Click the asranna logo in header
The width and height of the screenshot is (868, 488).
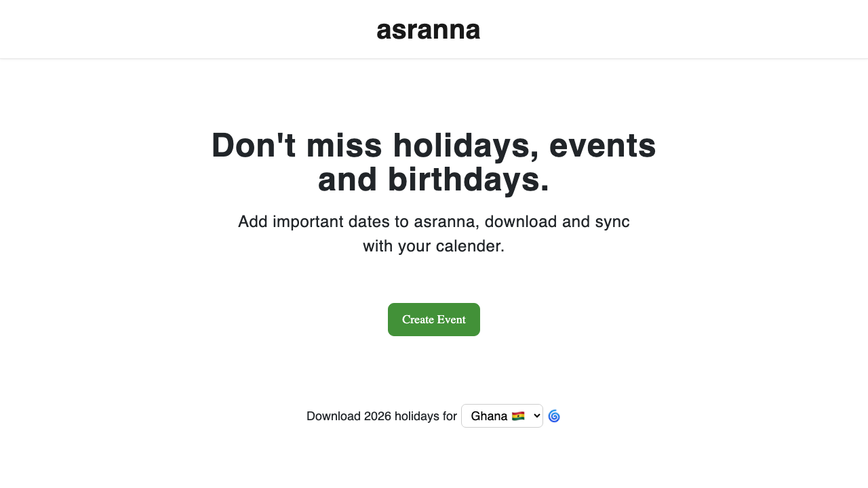(428, 29)
